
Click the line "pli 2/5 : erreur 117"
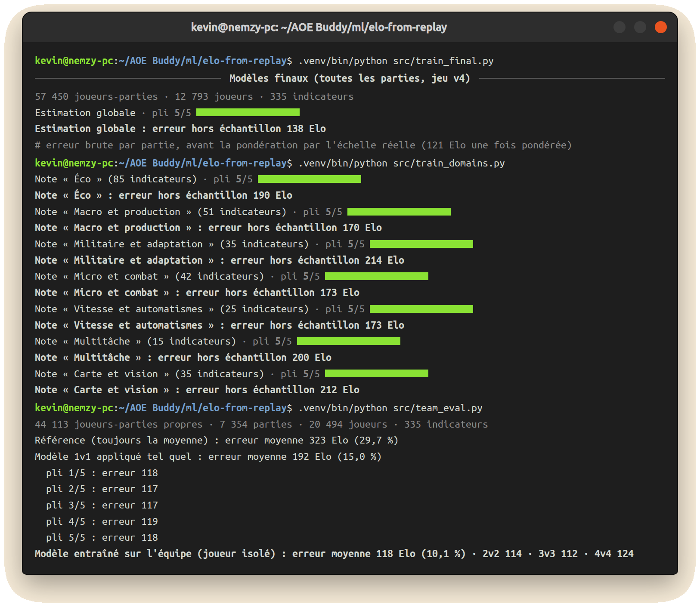click(102, 489)
